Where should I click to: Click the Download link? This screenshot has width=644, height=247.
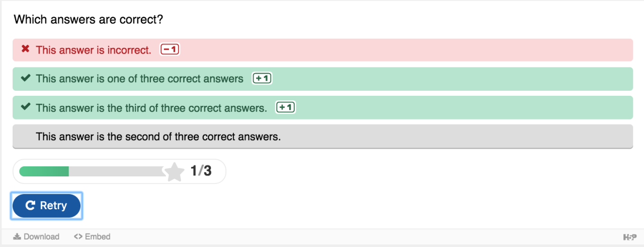click(41, 236)
